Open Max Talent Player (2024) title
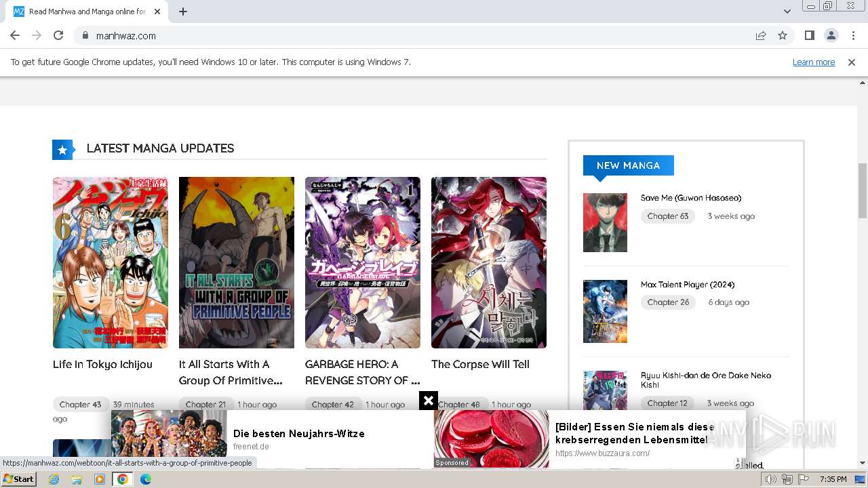The width and height of the screenshot is (868, 488). (x=688, y=285)
